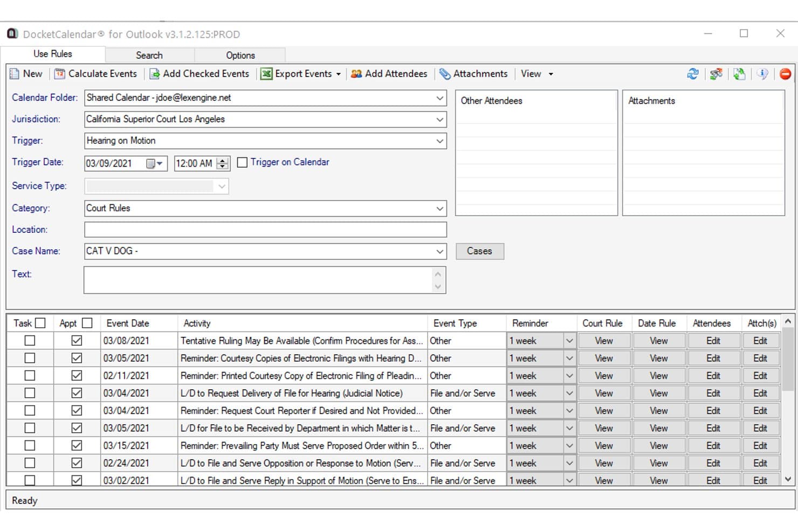Screen dimensions: 798x532
Task: Select the 03/02/2021 event date cell
Action: (x=139, y=480)
